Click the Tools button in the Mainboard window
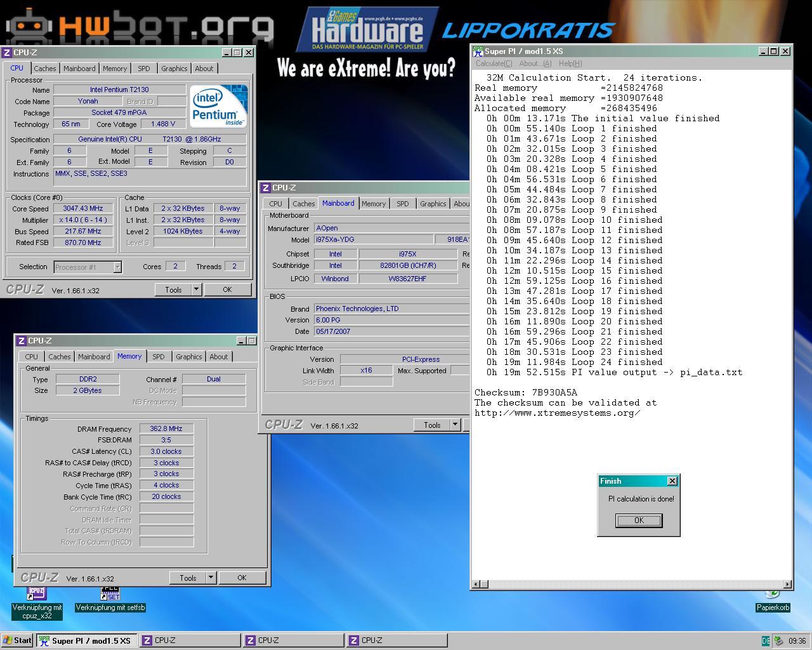Viewport: 812px width, 650px height. pyautogui.click(x=432, y=425)
